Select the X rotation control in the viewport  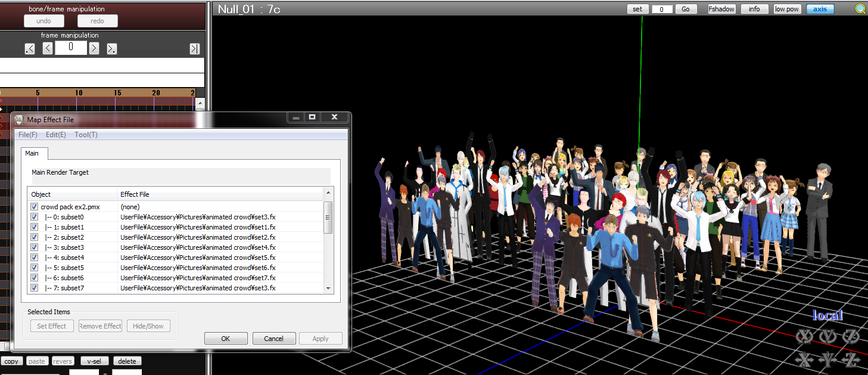[x=805, y=336]
